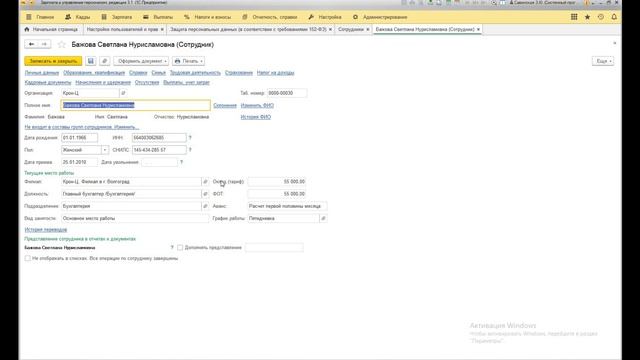Viewport: 640px width, 360px height.
Task: Click Записать и закрыть button
Action: (53, 61)
